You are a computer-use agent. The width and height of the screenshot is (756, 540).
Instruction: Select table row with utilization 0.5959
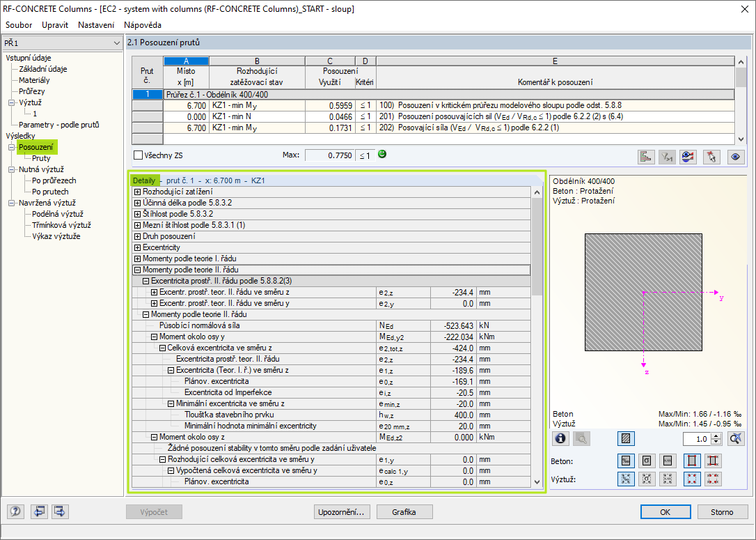[433, 105]
